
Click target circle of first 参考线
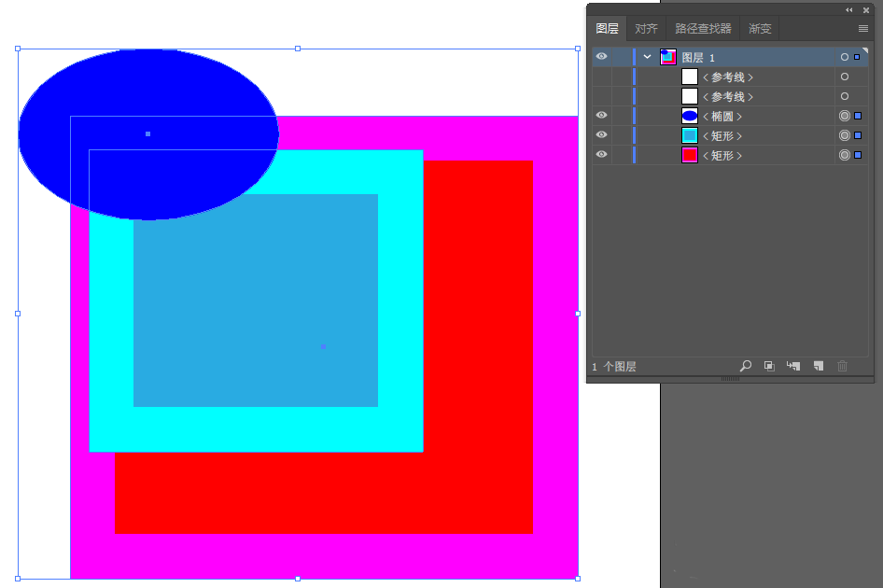[844, 77]
